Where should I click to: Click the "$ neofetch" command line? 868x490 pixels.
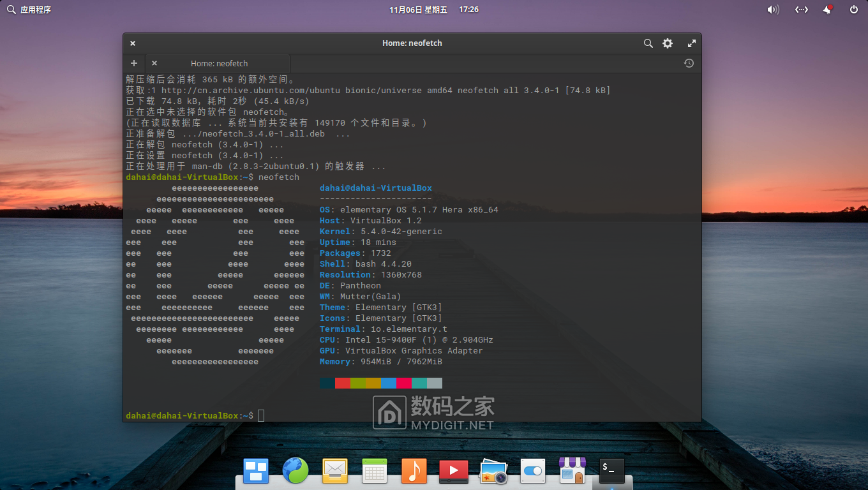click(x=213, y=177)
